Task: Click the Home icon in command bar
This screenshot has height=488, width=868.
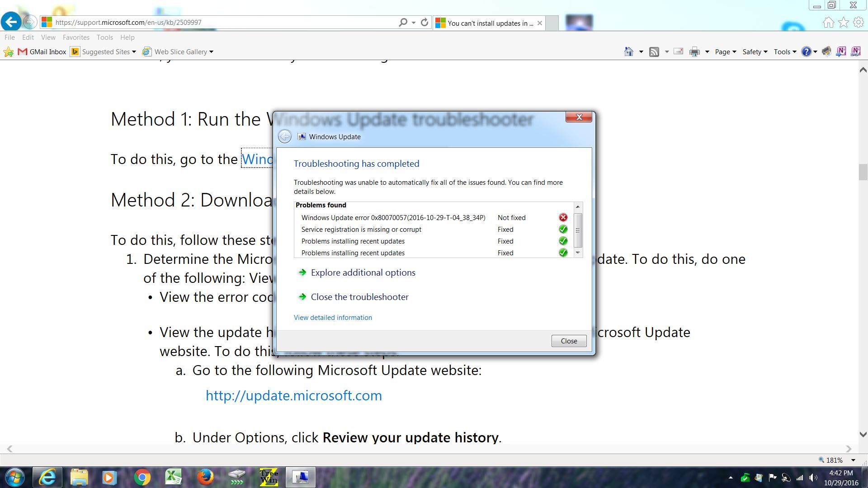Action: pyautogui.click(x=628, y=52)
